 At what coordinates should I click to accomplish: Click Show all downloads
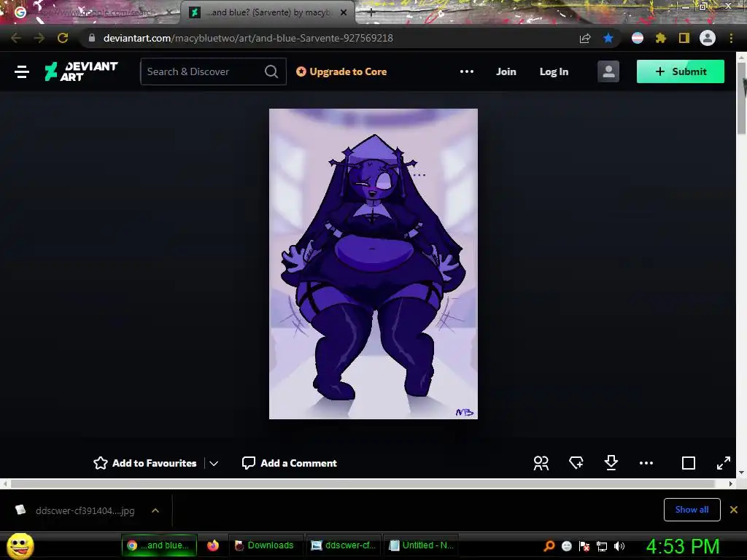[x=692, y=510]
